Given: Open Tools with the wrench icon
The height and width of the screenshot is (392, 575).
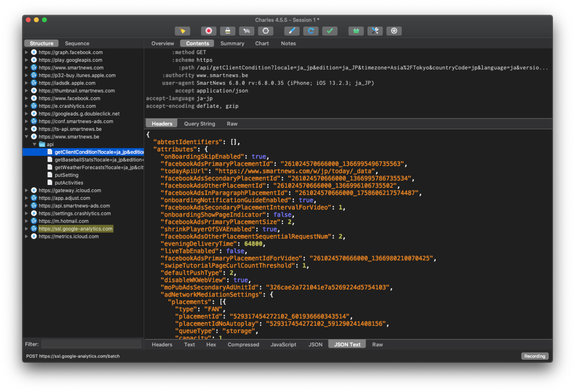Looking at the screenshot, I should pos(375,31).
